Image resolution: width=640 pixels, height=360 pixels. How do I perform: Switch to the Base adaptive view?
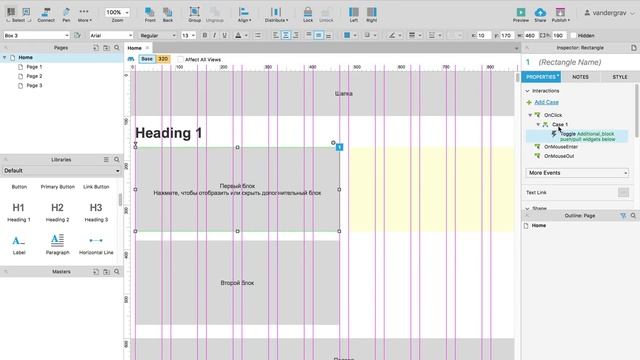click(x=147, y=59)
